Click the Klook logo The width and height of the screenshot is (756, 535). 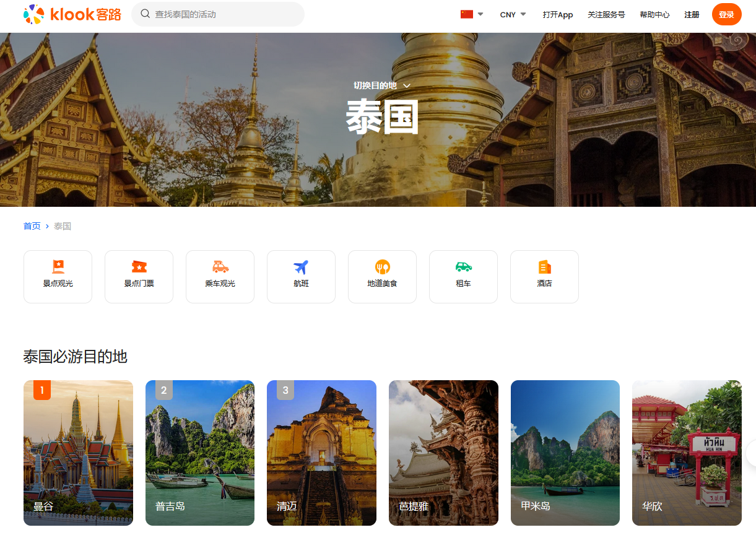pos(72,14)
